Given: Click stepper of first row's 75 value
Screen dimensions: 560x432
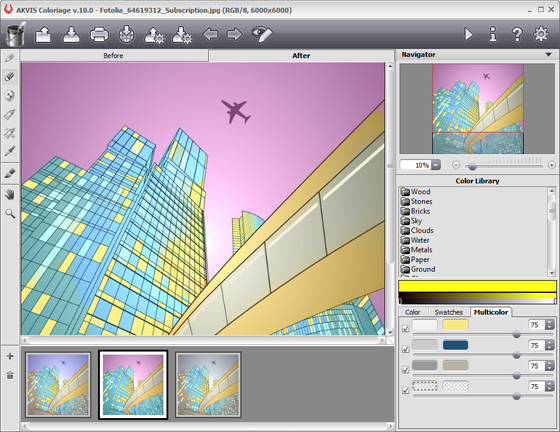Looking at the screenshot, I should pyautogui.click(x=549, y=325).
